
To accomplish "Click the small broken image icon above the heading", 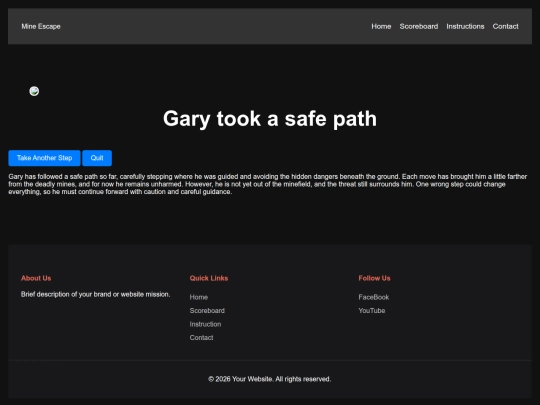I will pyautogui.click(x=34, y=91).
